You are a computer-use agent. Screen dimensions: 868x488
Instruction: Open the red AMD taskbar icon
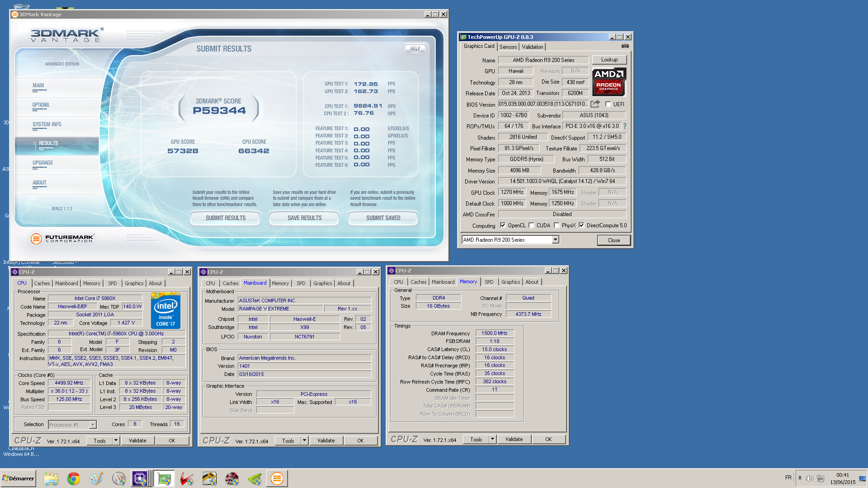point(187,479)
